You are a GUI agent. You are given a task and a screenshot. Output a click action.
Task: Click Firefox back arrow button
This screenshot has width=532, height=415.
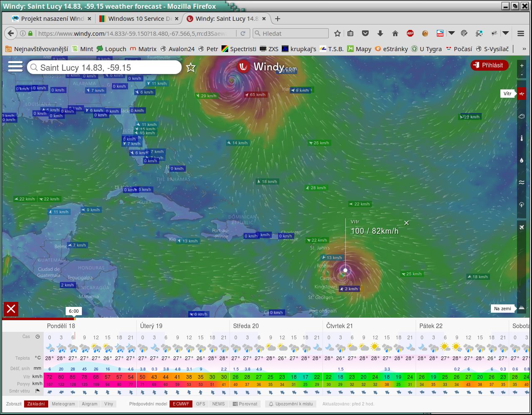(x=11, y=33)
